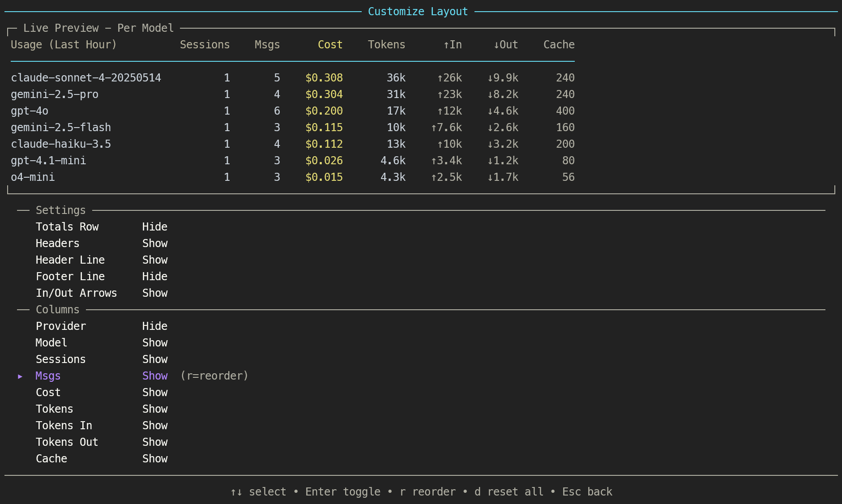This screenshot has width=842, height=504.
Task: Toggle the Tokens Out column visibility
Action: click(102, 442)
